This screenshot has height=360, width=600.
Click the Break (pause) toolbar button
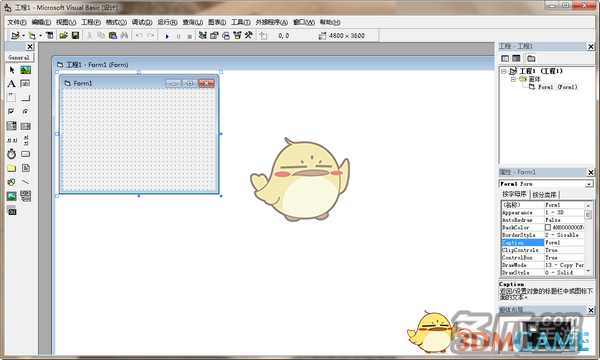178,36
